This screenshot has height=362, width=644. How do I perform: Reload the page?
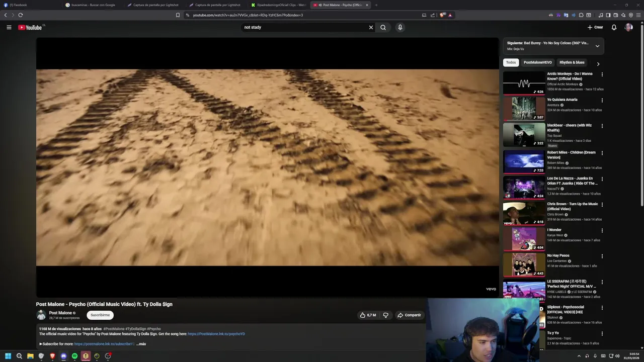[x=21, y=15]
